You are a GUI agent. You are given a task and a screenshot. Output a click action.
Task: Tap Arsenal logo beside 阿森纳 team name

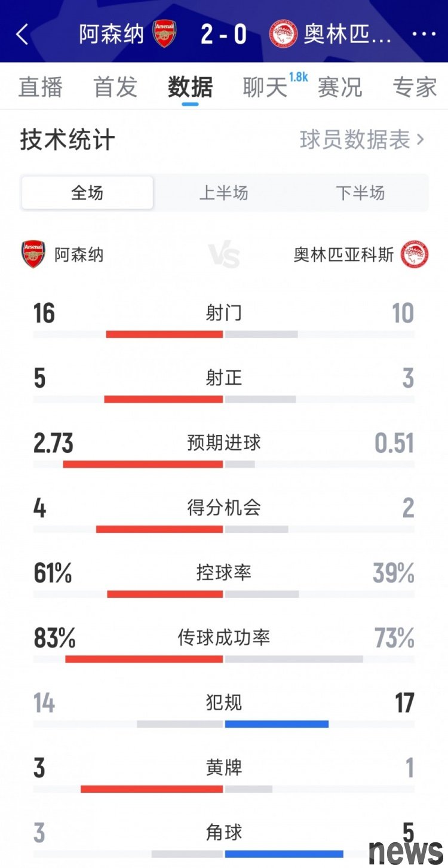coord(33,254)
